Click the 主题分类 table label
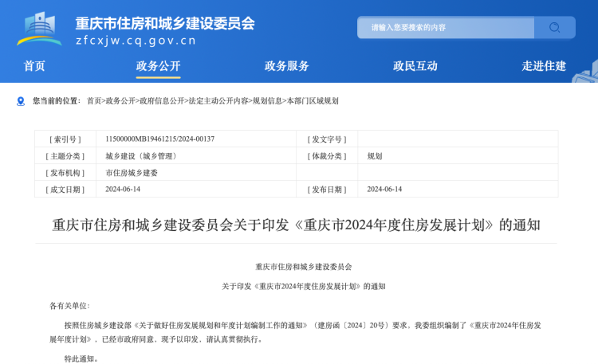Screen dimensions: 598x364 coord(65,156)
